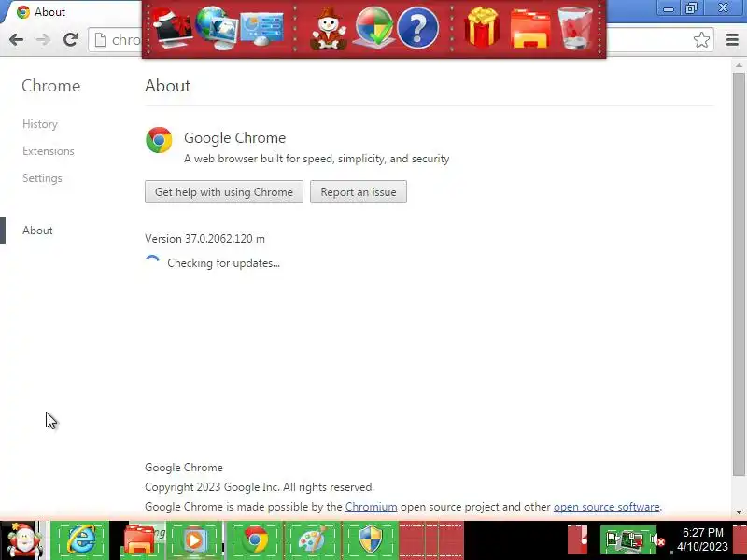Reload the page with refresh icon
Image resolution: width=747 pixels, height=560 pixels.
[x=71, y=39]
